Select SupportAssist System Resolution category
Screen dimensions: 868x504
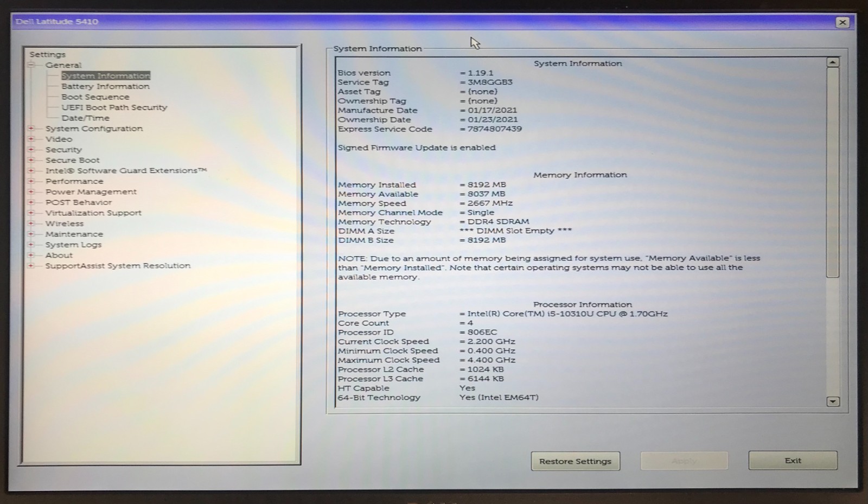(x=118, y=266)
